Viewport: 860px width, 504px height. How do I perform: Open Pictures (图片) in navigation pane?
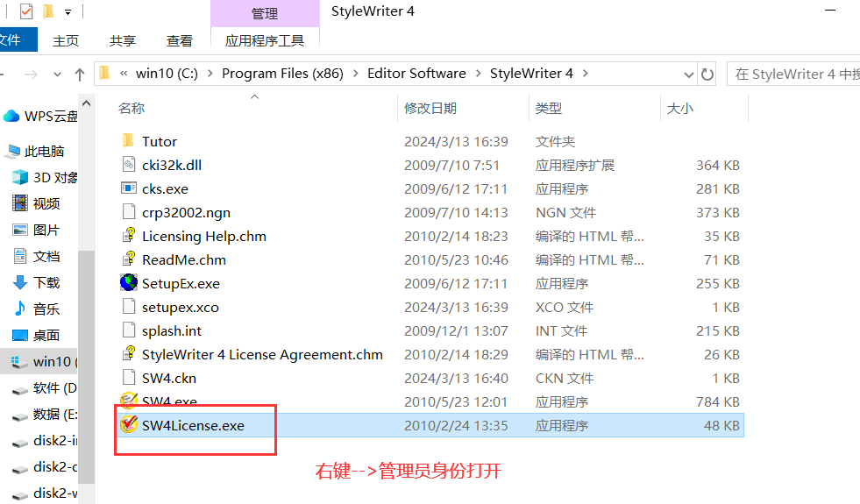pos(36,230)
